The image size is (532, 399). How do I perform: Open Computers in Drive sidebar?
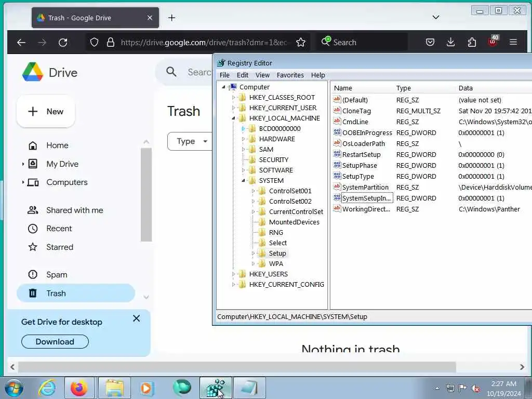(x=67, y=182)
